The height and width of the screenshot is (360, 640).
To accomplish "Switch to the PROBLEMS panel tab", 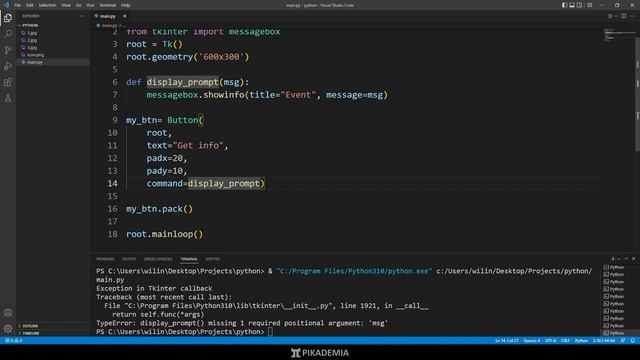I will [x=105, y=259].
